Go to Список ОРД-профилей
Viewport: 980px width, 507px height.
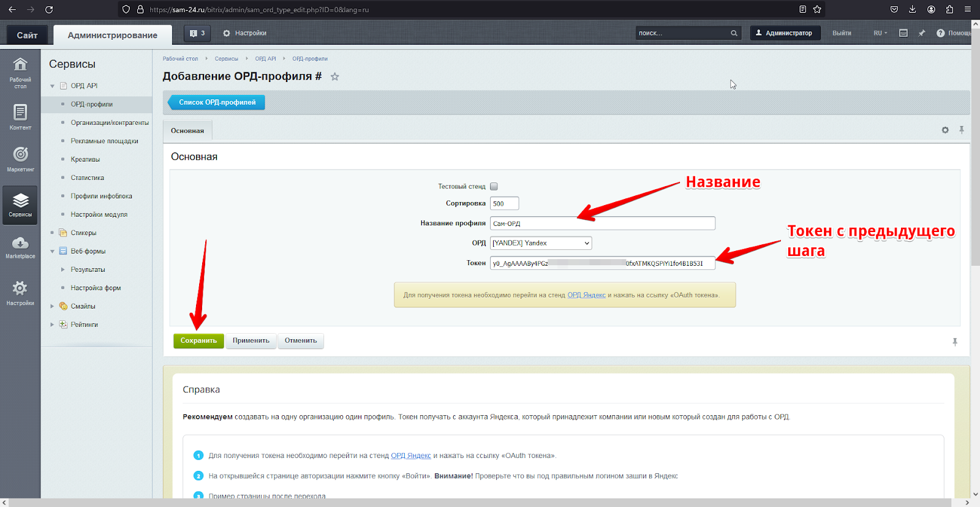click(x=216, y=102)
